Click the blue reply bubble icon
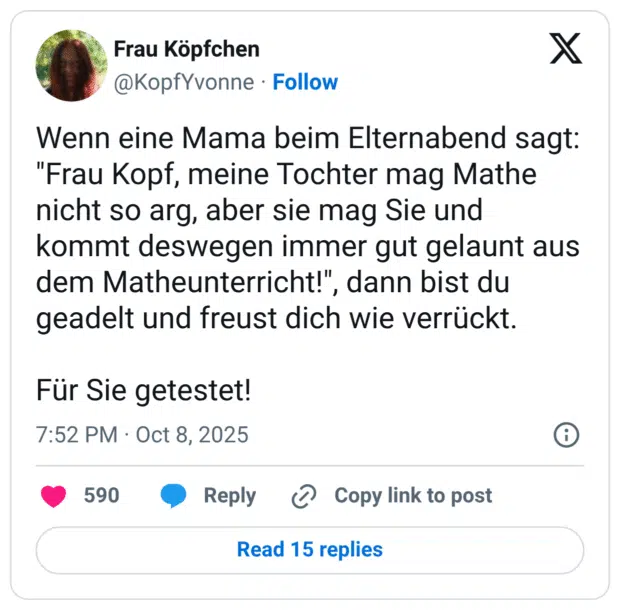Viewport: 620px width, 610px height. click(x=174, y=496)
